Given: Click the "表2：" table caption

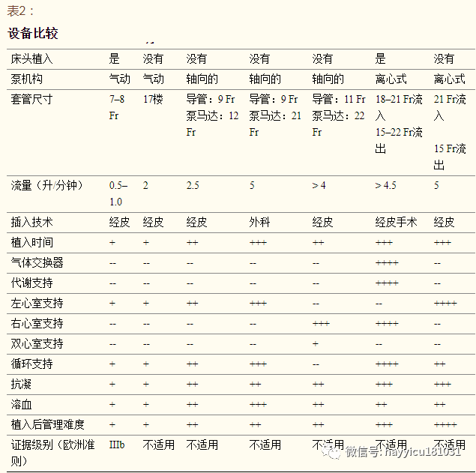Looking at the screenshot, I should [20, 11].
